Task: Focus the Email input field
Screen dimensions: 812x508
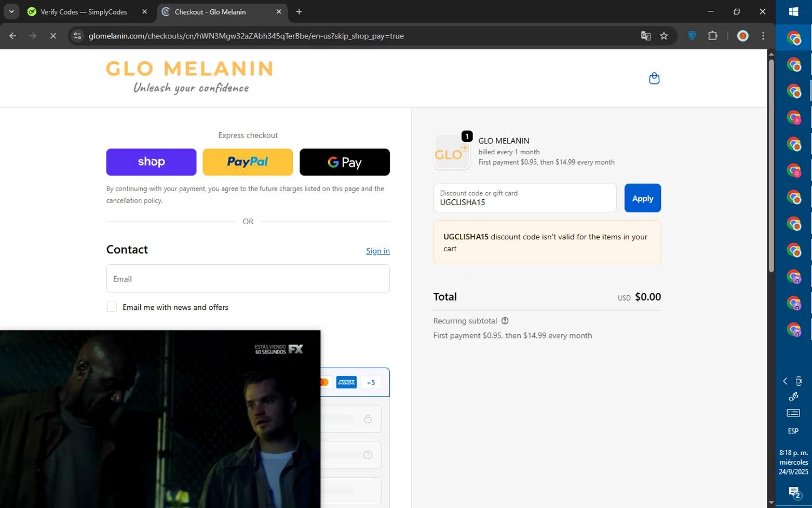Action: 248,279
